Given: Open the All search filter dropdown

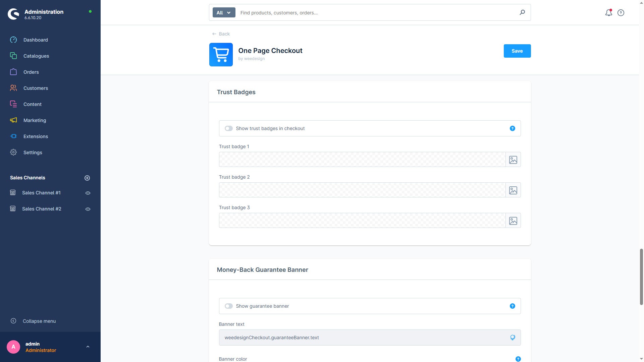Looking at the screenshot, I should click(224, 13).
